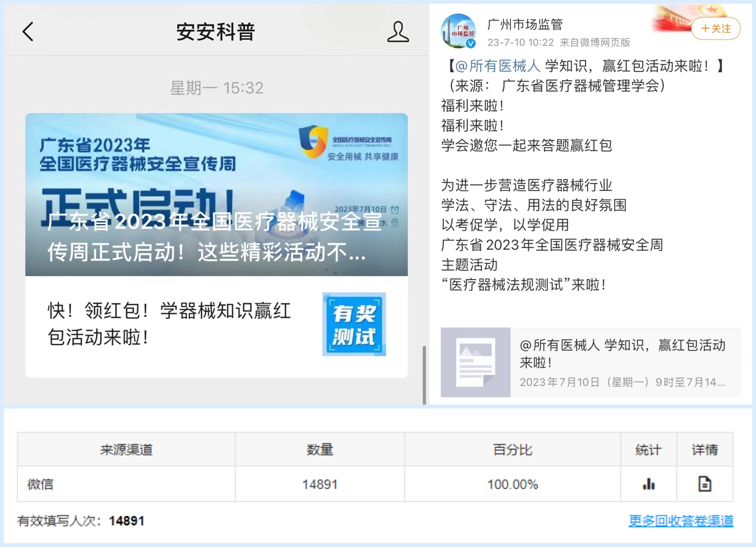Select the 星期一 15:32 timestamp
The height and width of the screenshot is (547, 756).
(x=217, y=88)
